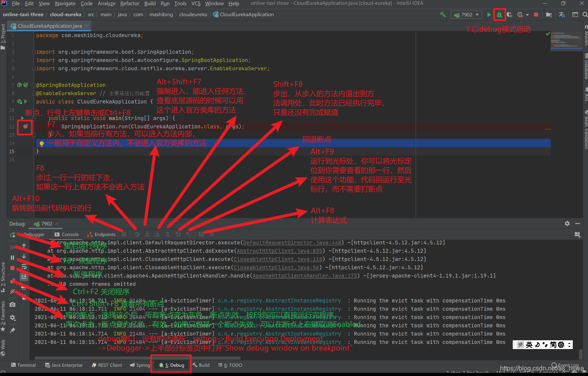Toggle the breakpoint on line 12
The height and width of the screenshot is (376, 588).
[x=26, y=126]
